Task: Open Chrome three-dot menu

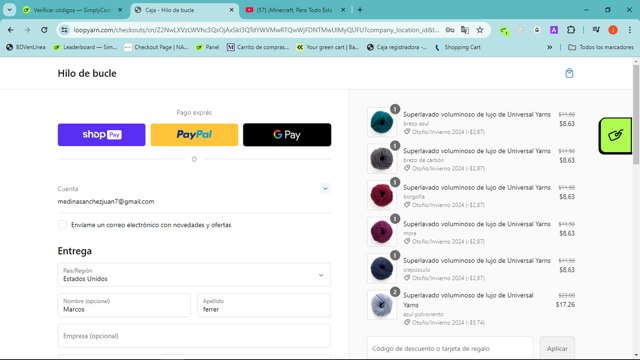Action: pos(630,30)
